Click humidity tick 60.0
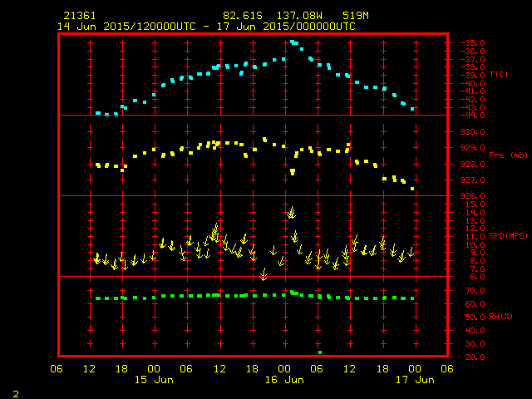532x399 pixels. point(475,303)
